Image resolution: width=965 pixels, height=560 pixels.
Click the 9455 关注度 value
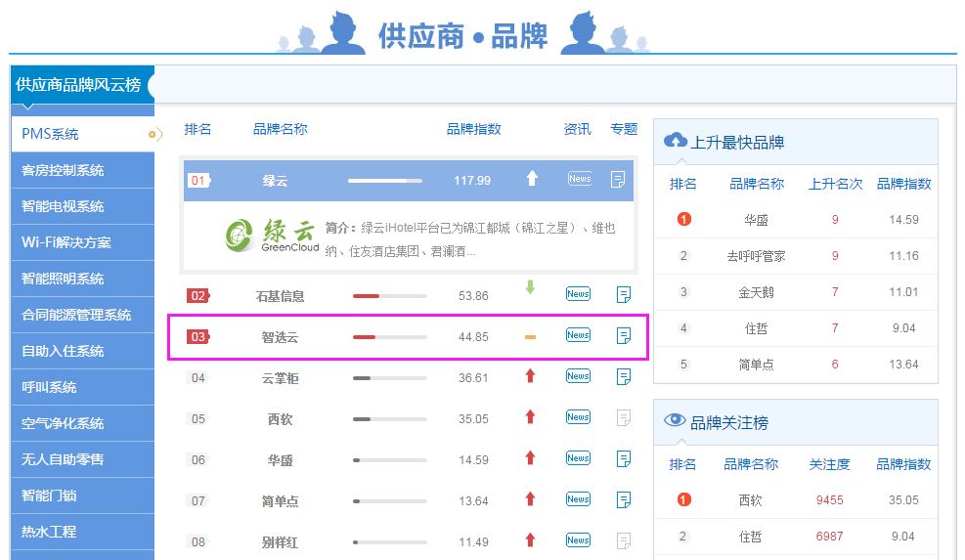(x=830, y=500)
